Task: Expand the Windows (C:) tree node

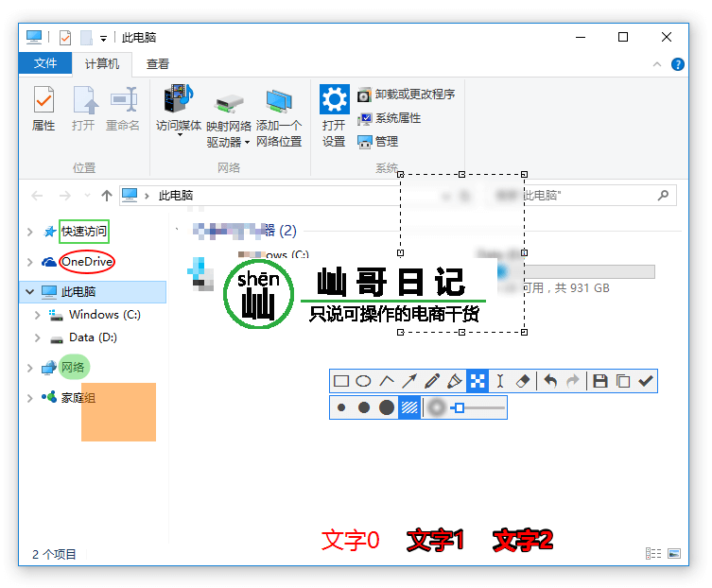Action: (x=38, y=315)
